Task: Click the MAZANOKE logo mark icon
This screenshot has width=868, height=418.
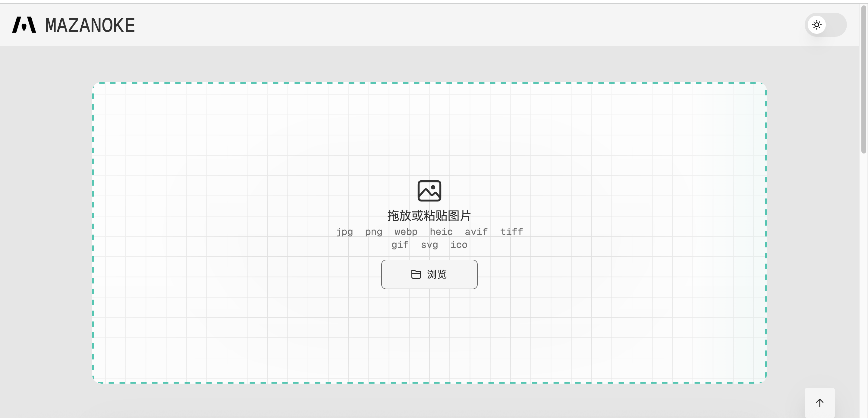Action: point(24,25)
